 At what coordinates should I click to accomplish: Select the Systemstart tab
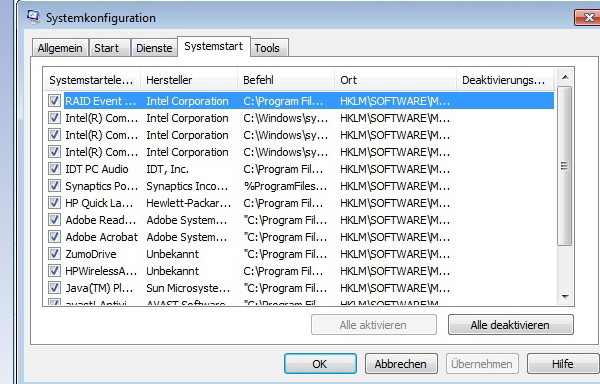click(214, 46)
